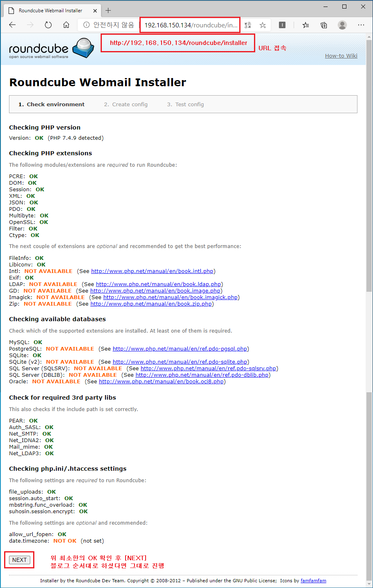Click the Roundcube logo
This screenshot has height=588, width=373.
pyautogui.click(x=52, y=49)
